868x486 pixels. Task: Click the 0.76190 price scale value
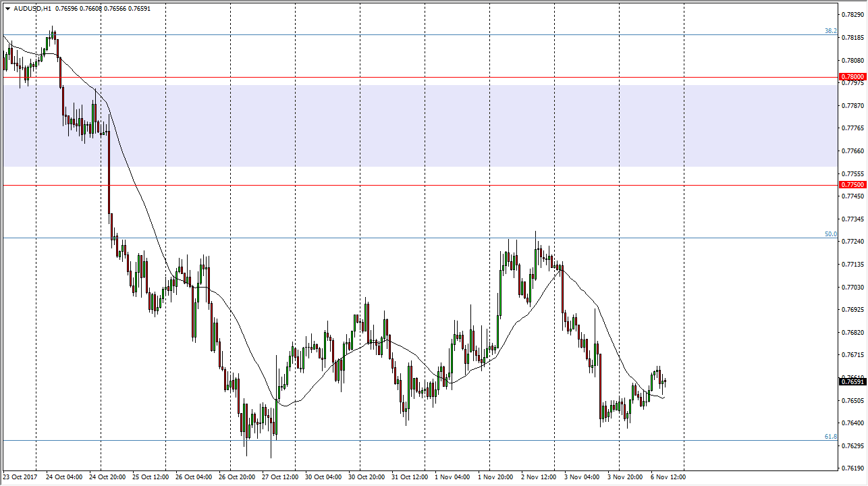(x=854, y=468)
